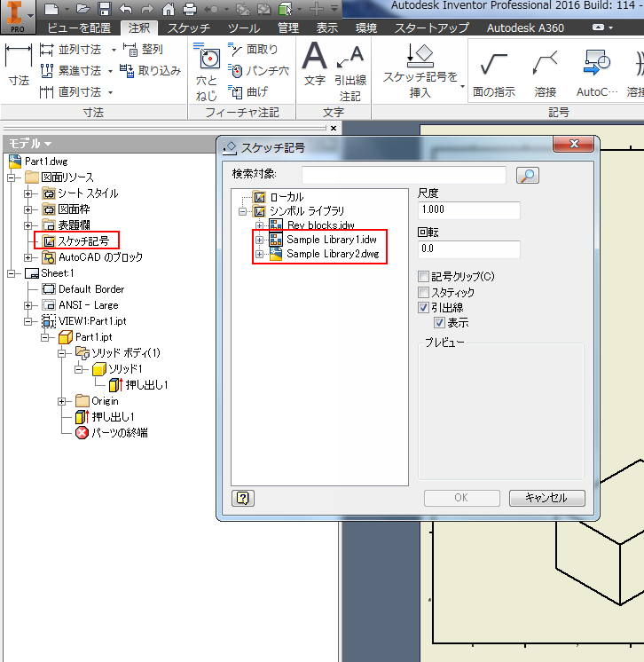Switch to the 表示 ribbon tab
This screenshot has height=662, width=644.
(327, 28)
